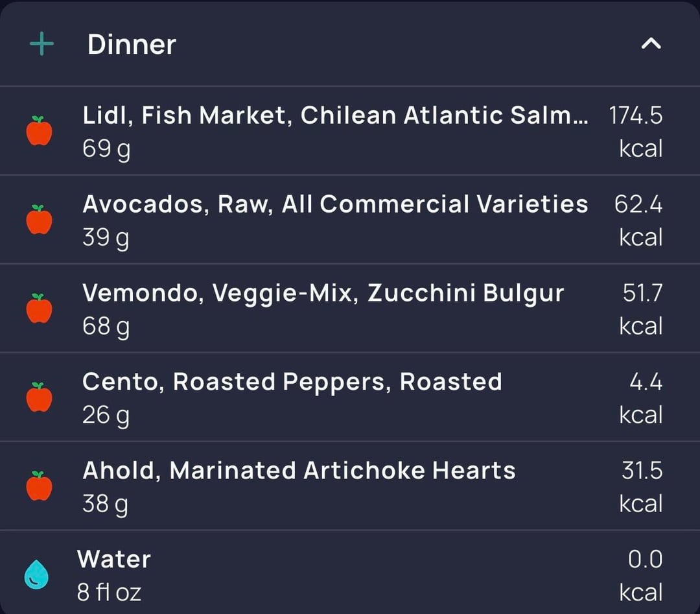Click the apple icon beside Roasted Peppers
The width and height of the screenshot is (700, 614).
(x=39, y=397)
